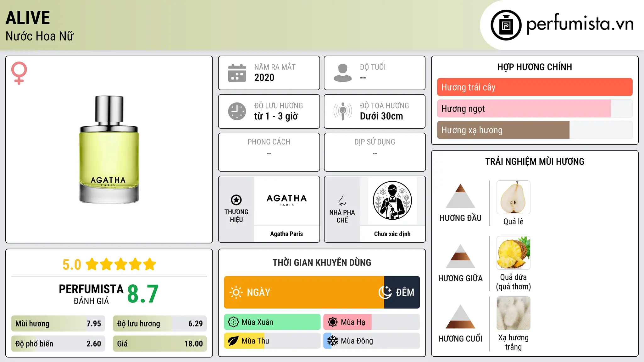Click the nose icon above Nhà pha chế
This screenshot has width=644, height=362.
coord(342,200)
